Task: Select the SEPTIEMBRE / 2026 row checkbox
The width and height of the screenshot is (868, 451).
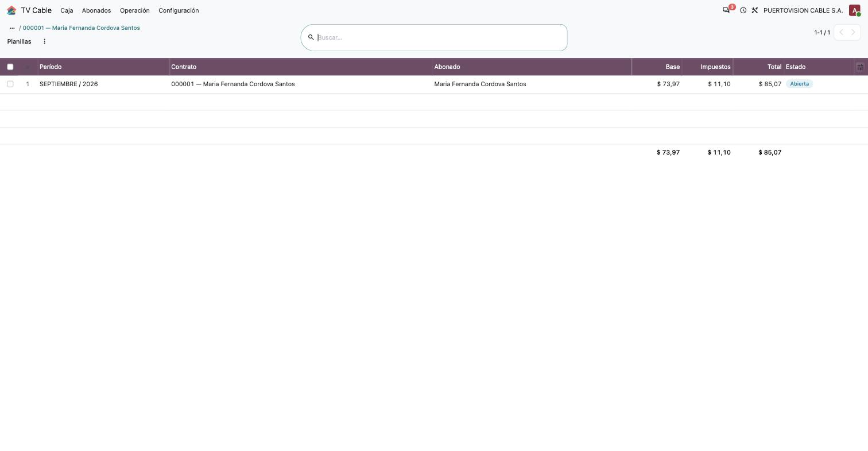Action: (10, 84)
